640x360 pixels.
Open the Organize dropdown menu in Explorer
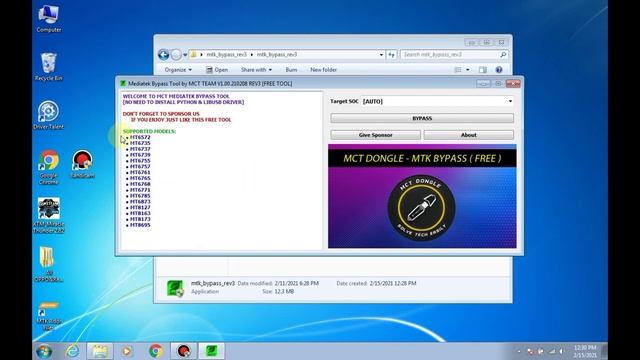tap(178, 70)
